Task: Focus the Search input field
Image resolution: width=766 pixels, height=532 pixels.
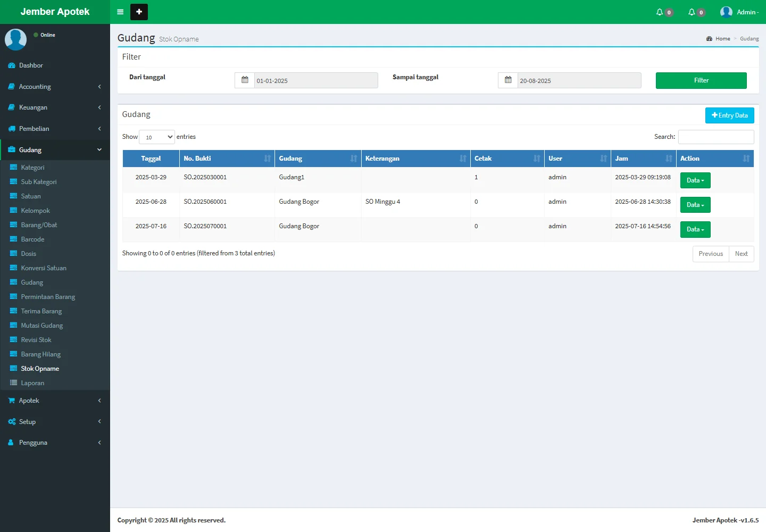Action: 715,137
